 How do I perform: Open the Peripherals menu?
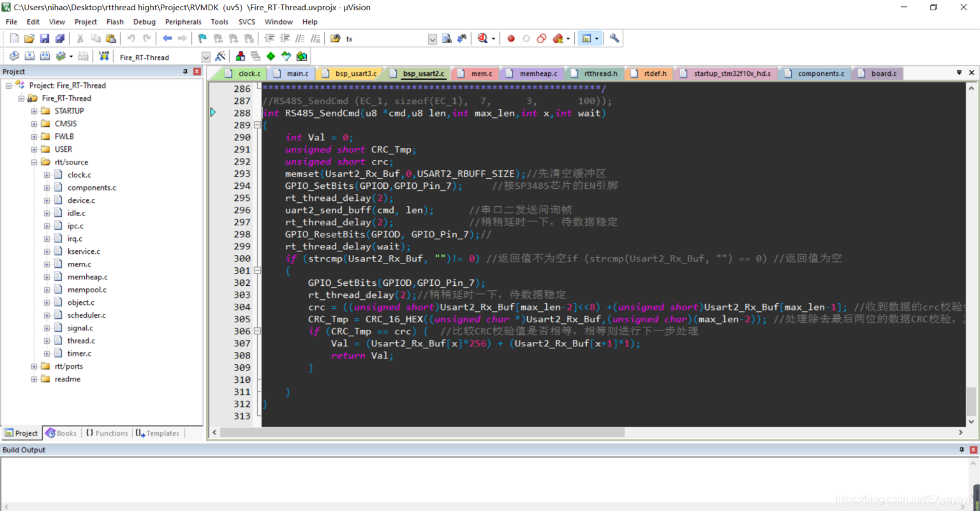[183, 22]
